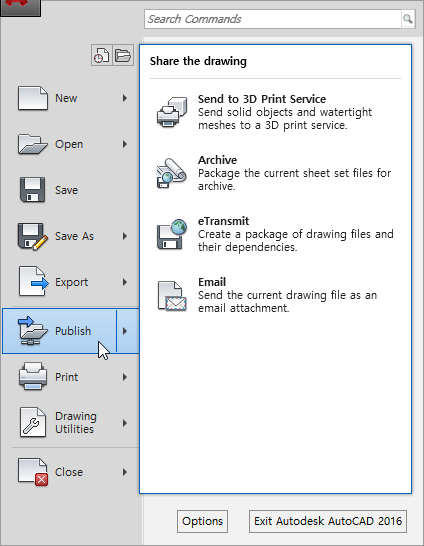Expand the New submenu arrow

tap(125, 98)
